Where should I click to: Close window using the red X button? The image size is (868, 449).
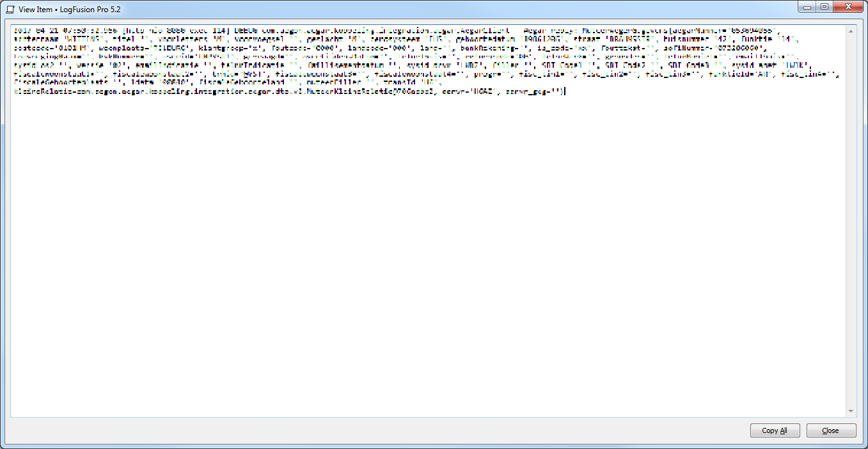pos(848,6)
